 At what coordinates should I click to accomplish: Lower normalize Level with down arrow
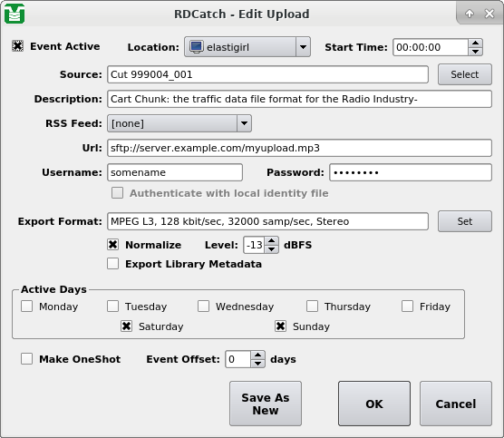272,249
